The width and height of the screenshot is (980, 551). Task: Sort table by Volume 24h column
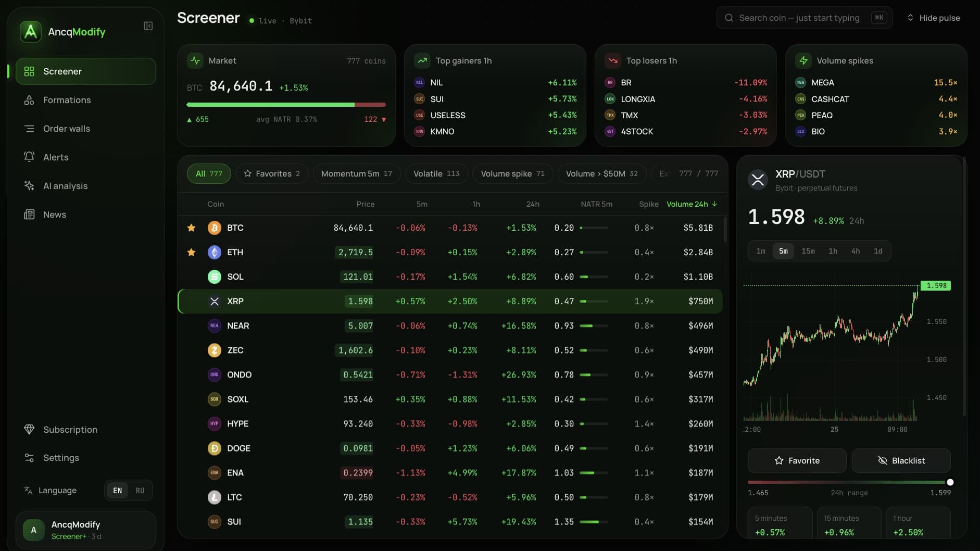(692, 204)
